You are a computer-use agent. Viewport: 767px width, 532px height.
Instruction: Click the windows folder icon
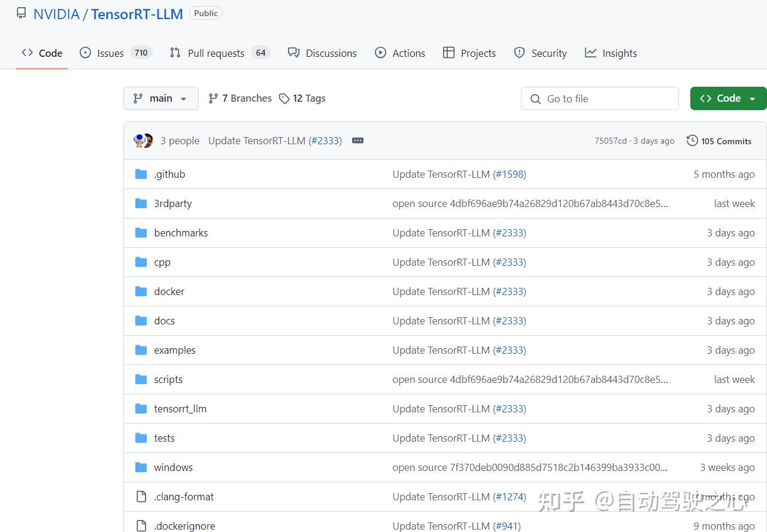(141, 467)
